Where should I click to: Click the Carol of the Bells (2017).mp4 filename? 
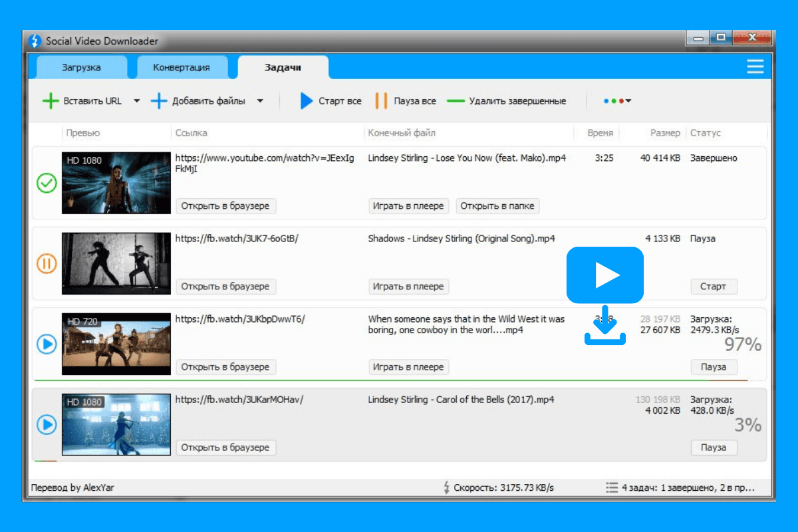(461, 400)
